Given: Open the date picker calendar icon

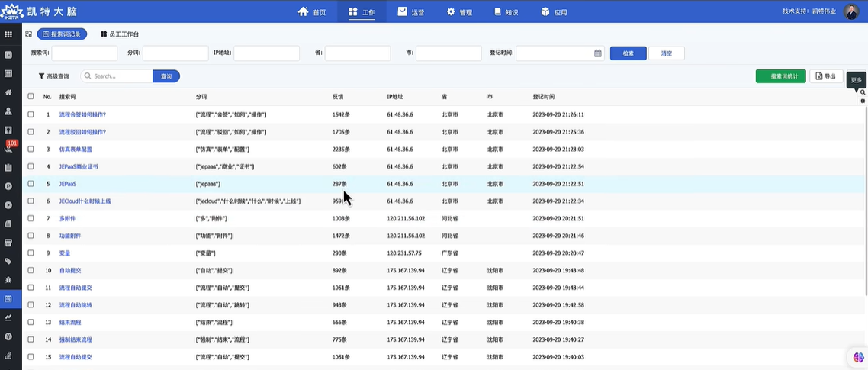Looking at the screenshot, I should [x=598, y=53].
